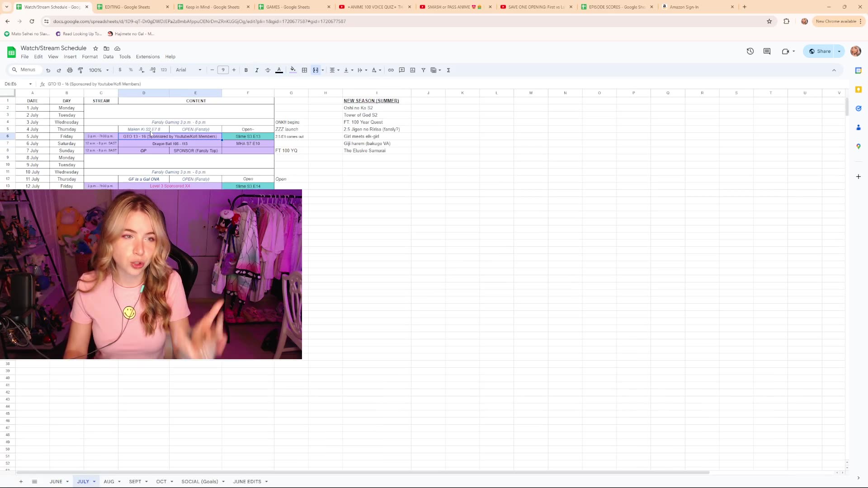
Task: Open the Extensions menu
Action: point(147,57)
